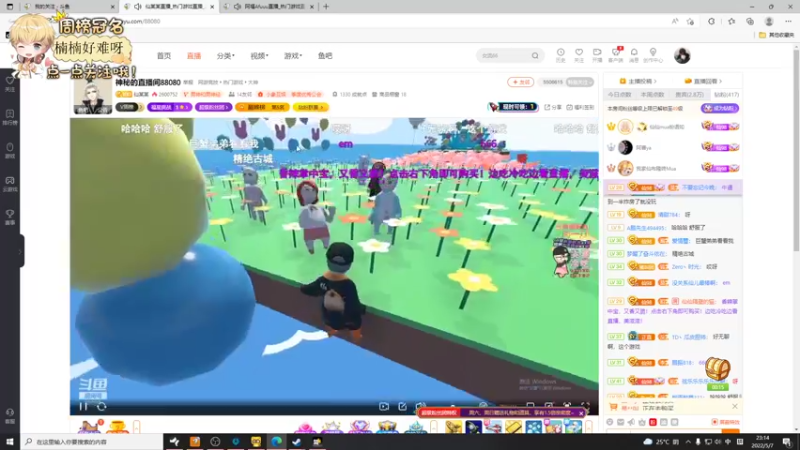Close the shopping cart notice bar
Viewport: 800px width, 450px height.
click(735, 407)
